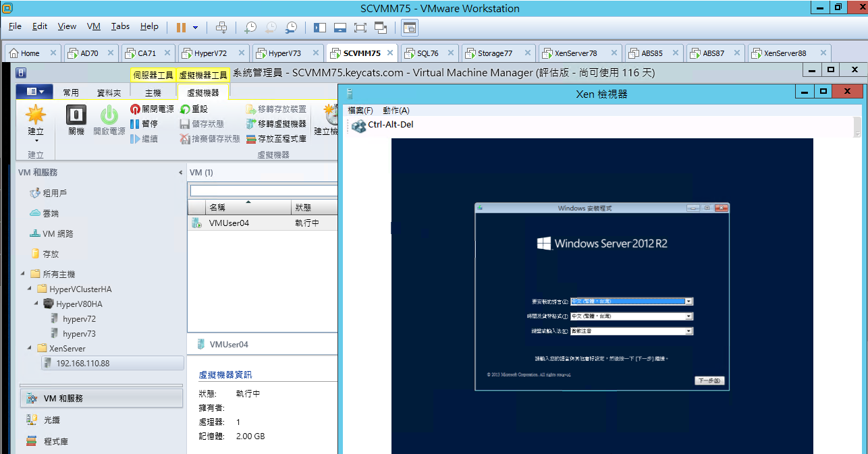Select the 常用 ribbon tab
Viewport: 868px width, 454px height.
pyautogui.click(x=71, y=92)
